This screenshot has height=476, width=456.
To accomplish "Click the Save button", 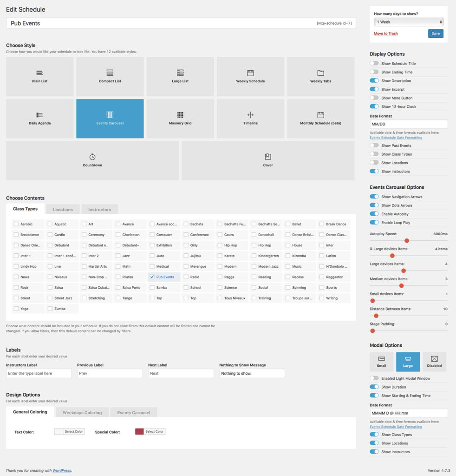I will tap(436, 33).
